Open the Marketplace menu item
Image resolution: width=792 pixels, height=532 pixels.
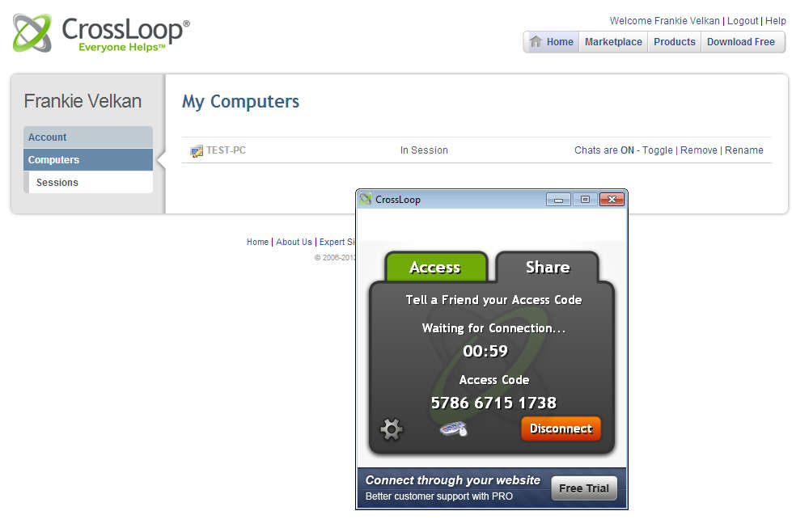coord(613,42)
